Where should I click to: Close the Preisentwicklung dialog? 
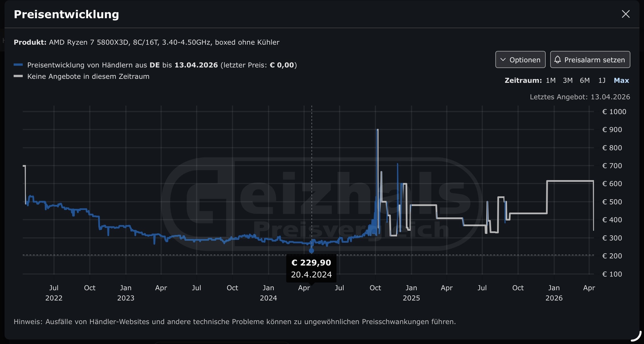point(626,14)
